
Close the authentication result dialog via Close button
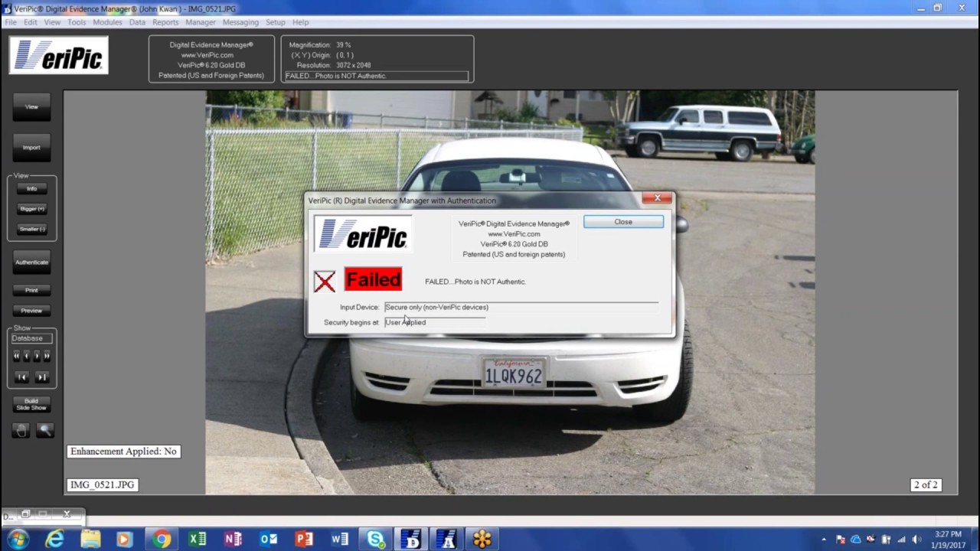coord(623,222)
